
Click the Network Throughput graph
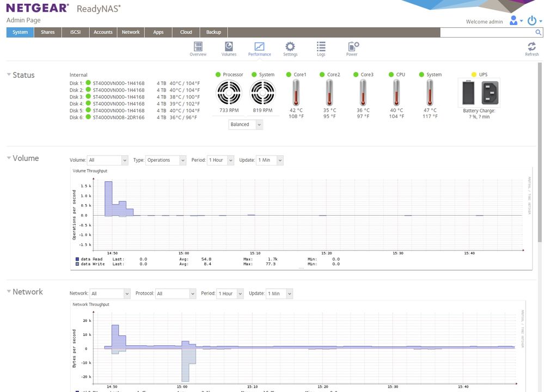pyautogui.click(x=298, y=346)
